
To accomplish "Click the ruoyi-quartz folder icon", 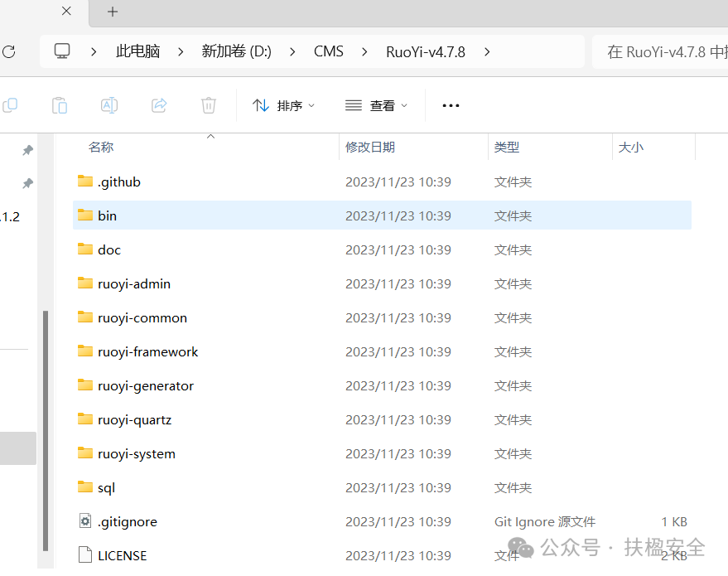I will 85,419.
